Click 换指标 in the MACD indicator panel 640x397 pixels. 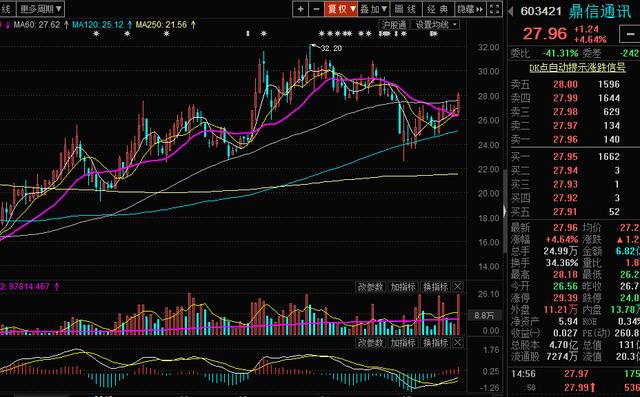pyautogui.click(x=436, y=343)
